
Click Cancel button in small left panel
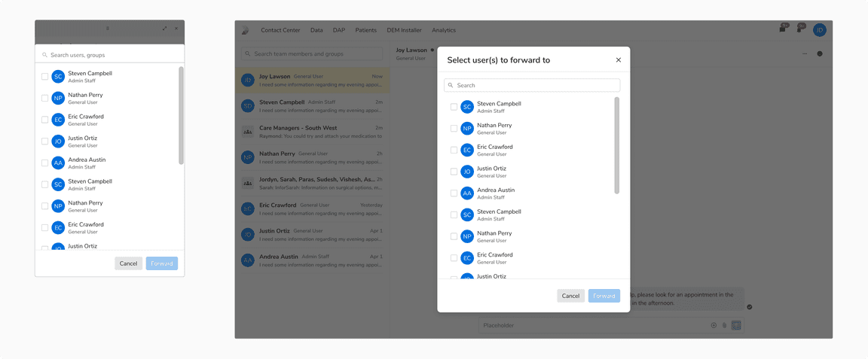click(128, 263)
